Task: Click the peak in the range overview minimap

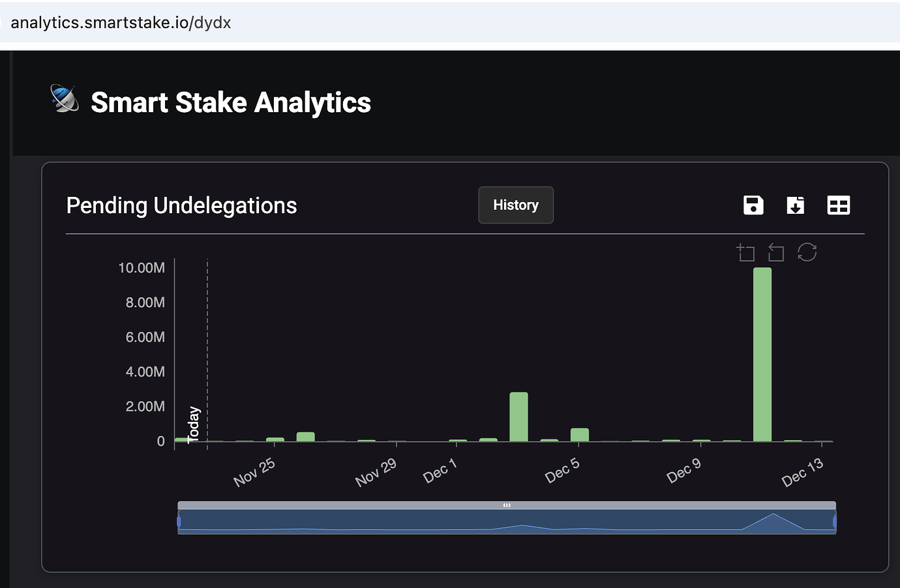Action: coord(773,515)
